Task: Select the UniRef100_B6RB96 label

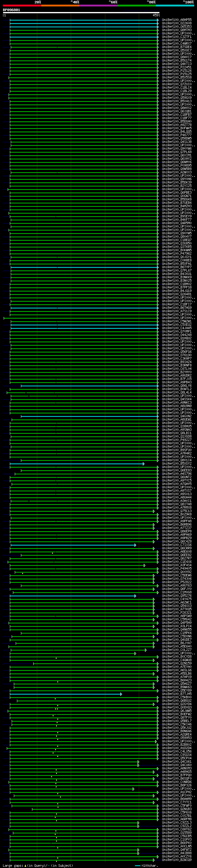Action: coord(177,525)
